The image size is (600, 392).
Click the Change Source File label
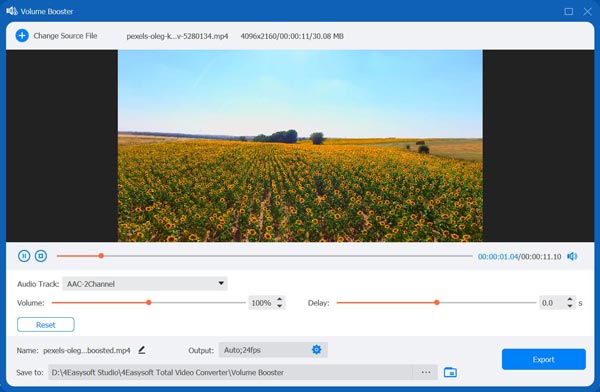click(x=65, y=36)
